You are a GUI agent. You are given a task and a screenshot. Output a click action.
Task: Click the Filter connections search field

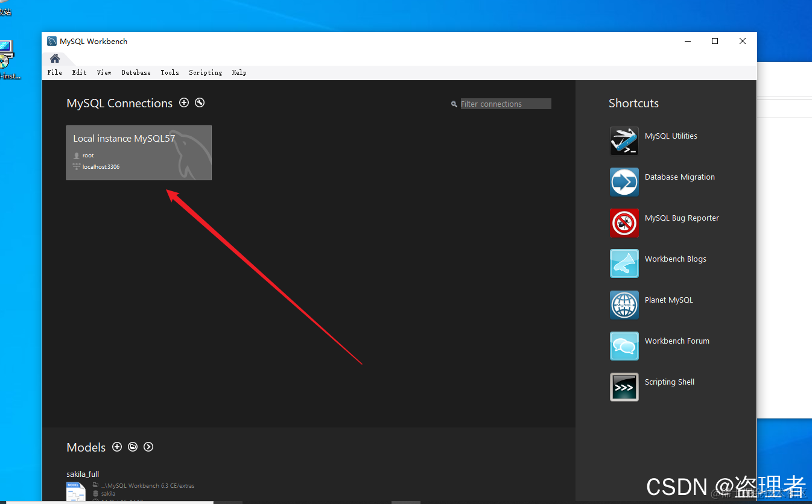click(x=506, y=104)
